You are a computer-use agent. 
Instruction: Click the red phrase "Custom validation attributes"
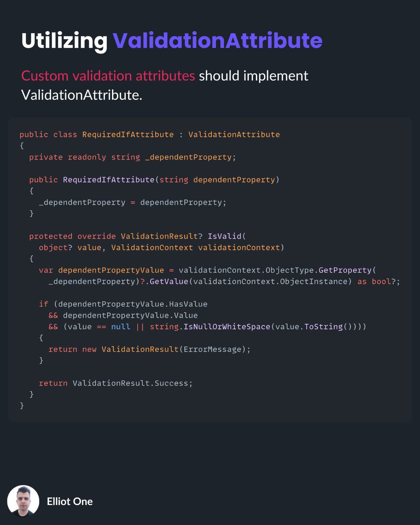[108, 76]
